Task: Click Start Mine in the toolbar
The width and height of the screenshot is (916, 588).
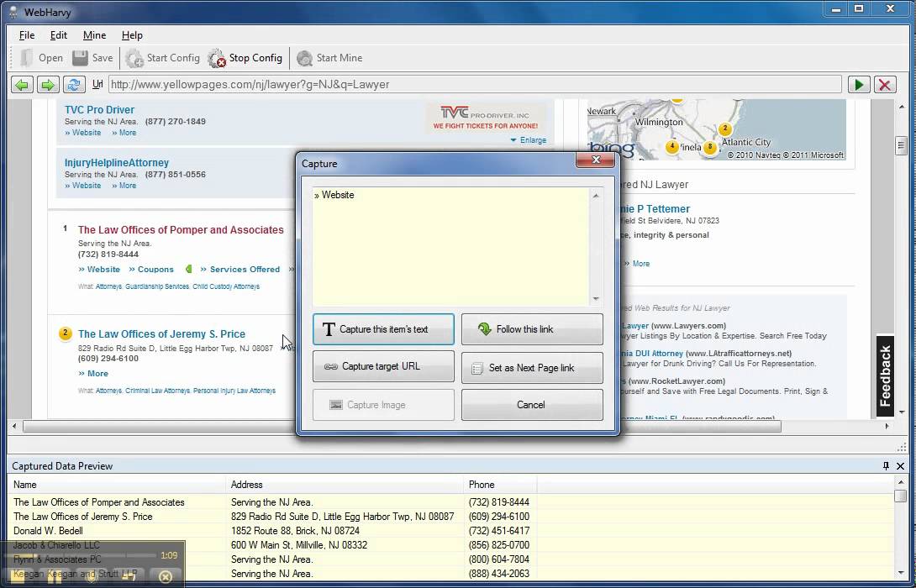Action: coord(329,58)
